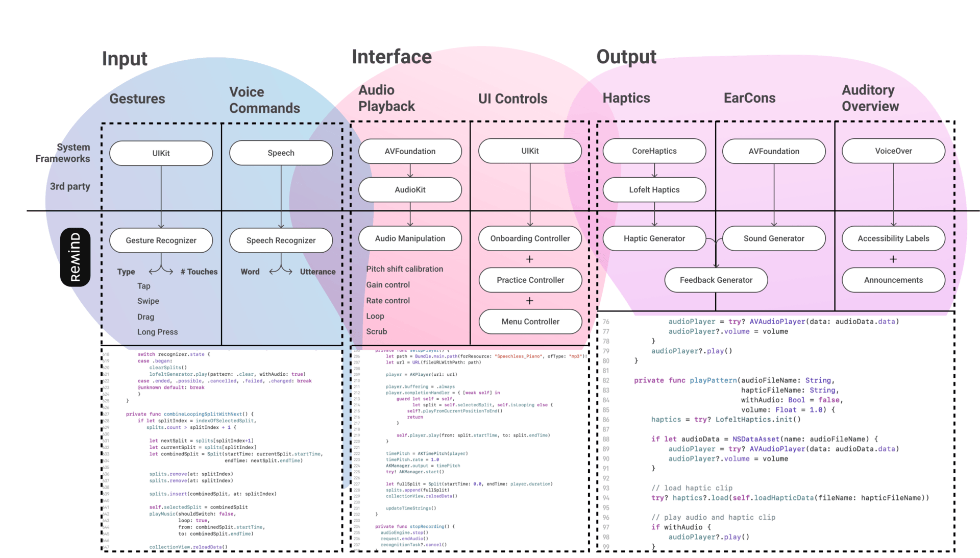The image size is (980, 558).
Task: Click the Input section heading
Action: pyautogui.click(x=125, y=59)
